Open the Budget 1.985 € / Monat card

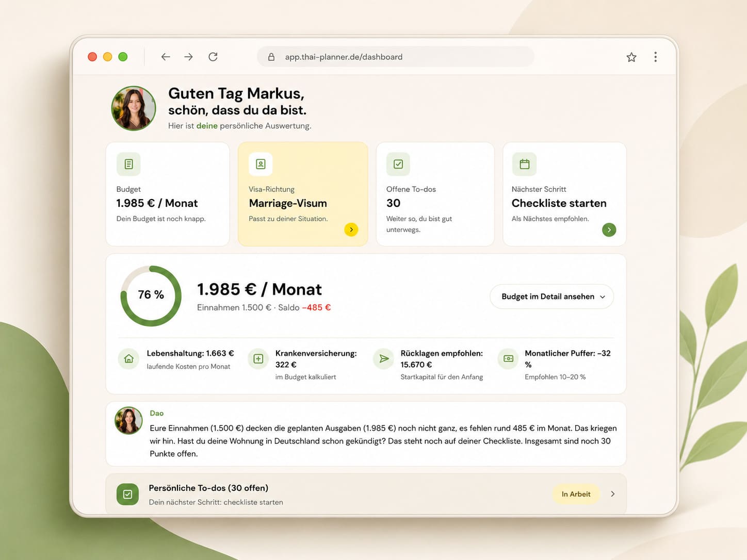(168, 194)
